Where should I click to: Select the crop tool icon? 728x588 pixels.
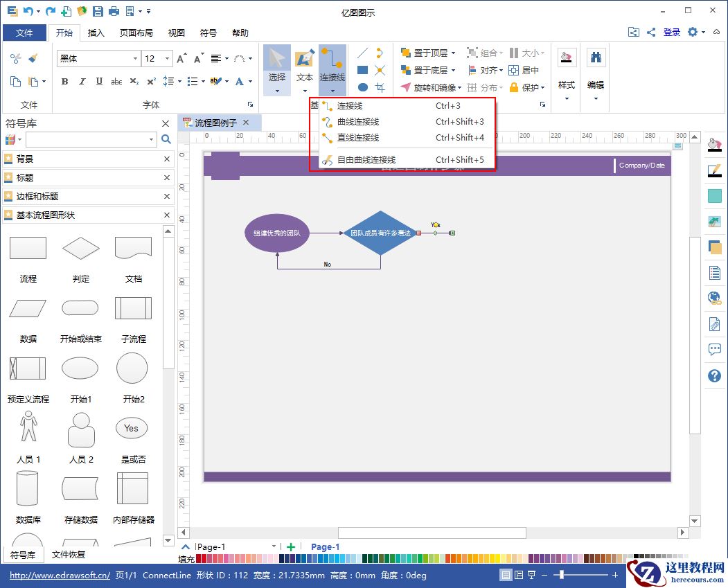point(380,87)
